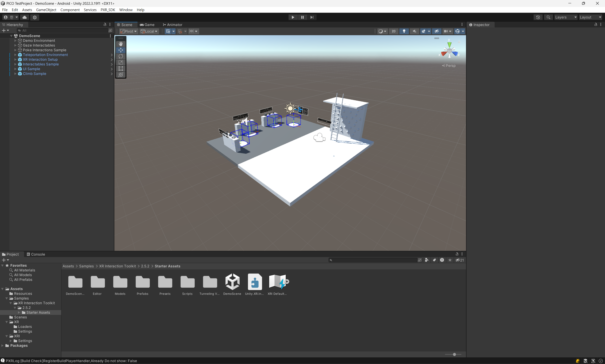Open the PXR_SDK menu

(108, 10)
